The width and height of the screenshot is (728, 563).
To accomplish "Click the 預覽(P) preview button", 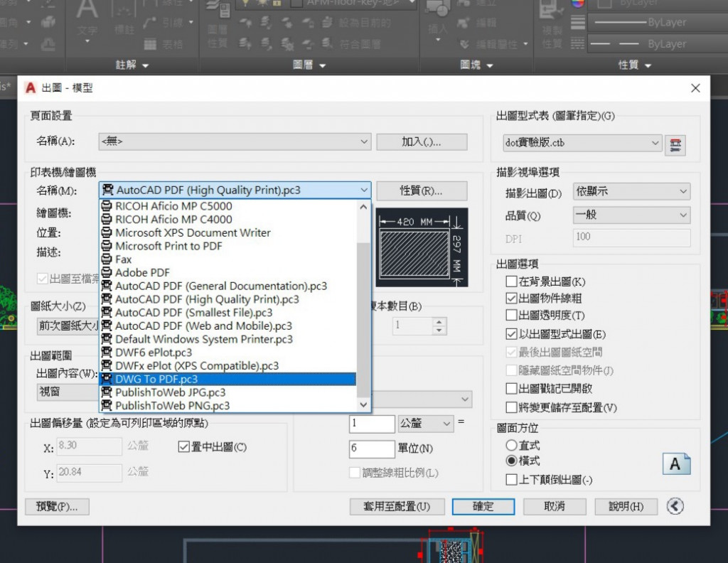I will pyautogui.click(x=57, y=506).
